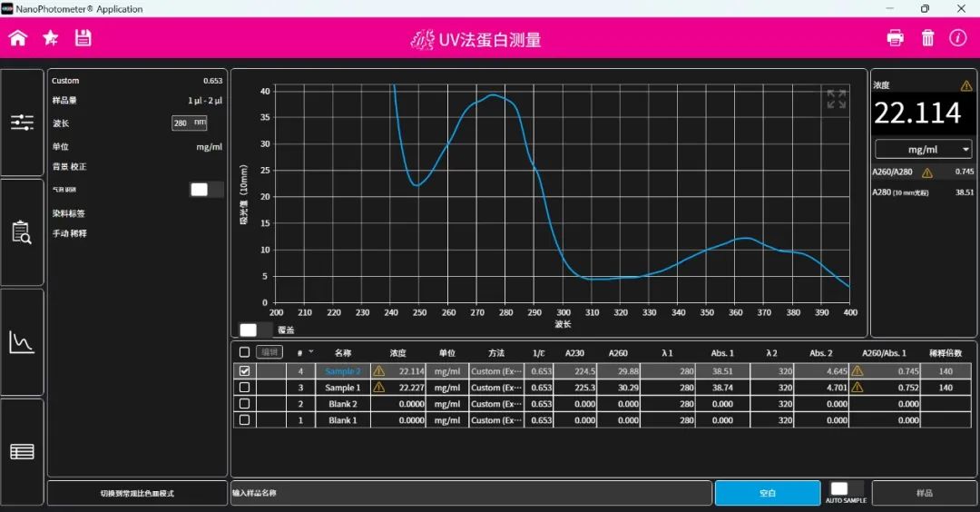Viewport: 980px width, 512px height.
Task: Click warning icon in Sample 1 concentration cell
Action: (x=378, y=388)
